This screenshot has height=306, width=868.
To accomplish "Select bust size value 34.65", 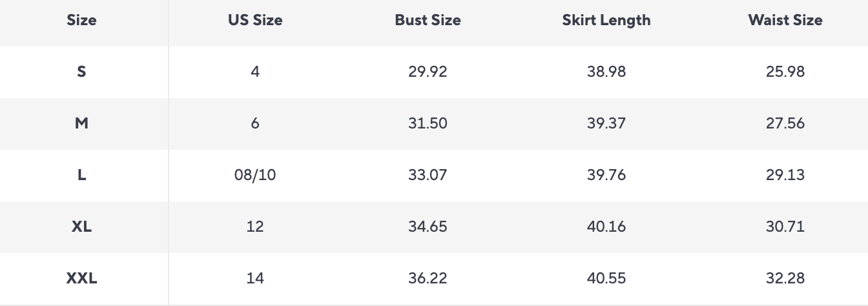I will (428, 227).
